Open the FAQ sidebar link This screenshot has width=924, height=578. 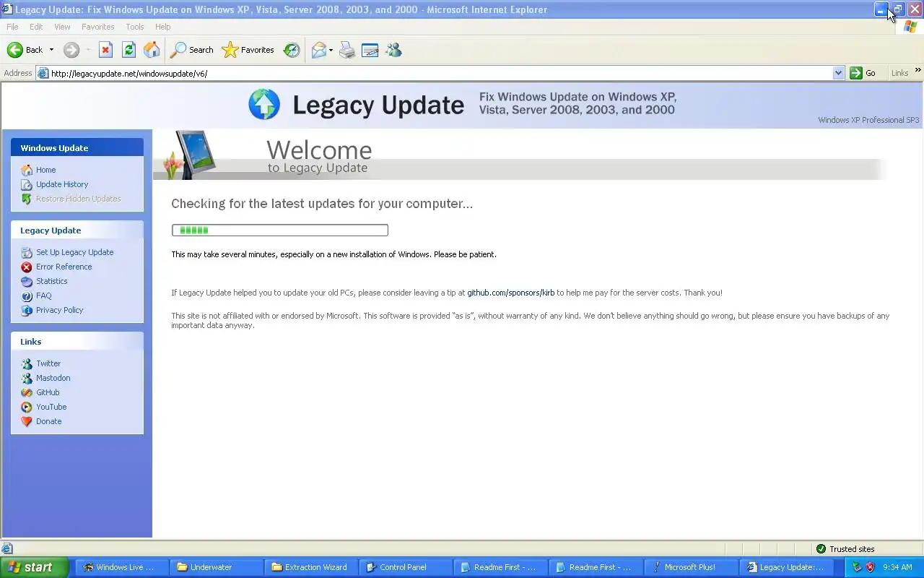(x=43, y=296)
